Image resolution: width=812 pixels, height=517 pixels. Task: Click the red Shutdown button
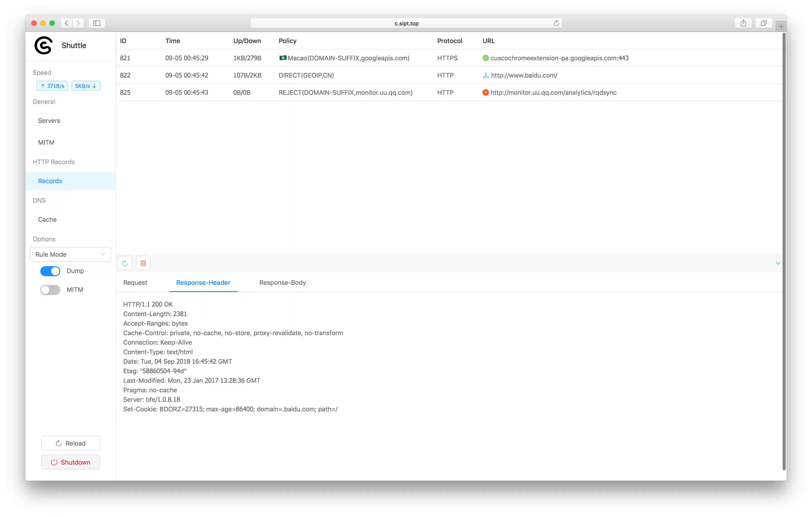[70, 462]
